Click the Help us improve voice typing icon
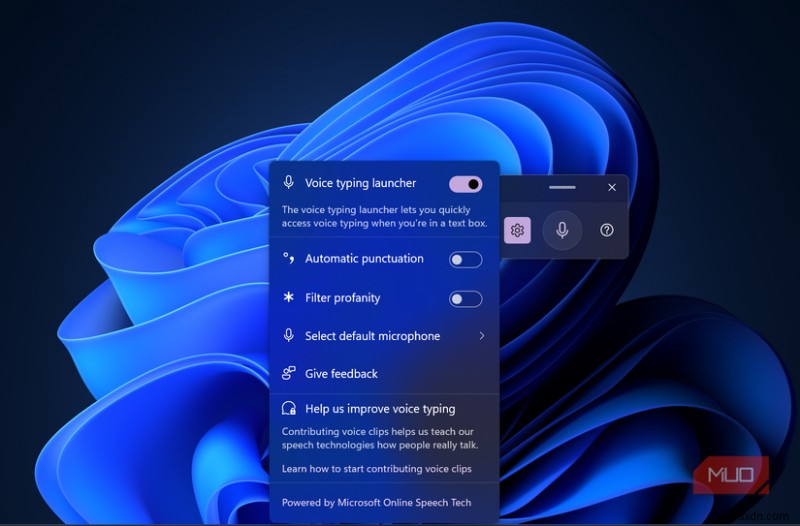The height and width of the screenshot is (526, 800). [289, 408]
